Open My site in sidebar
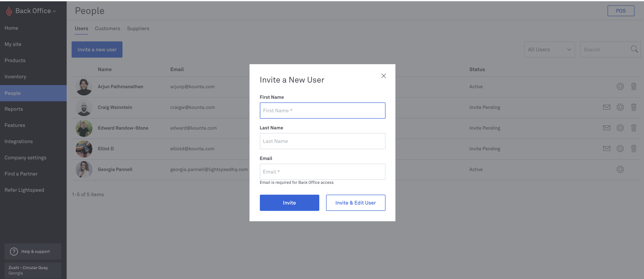This screenshot has height=279, width=644. (13, 45)
